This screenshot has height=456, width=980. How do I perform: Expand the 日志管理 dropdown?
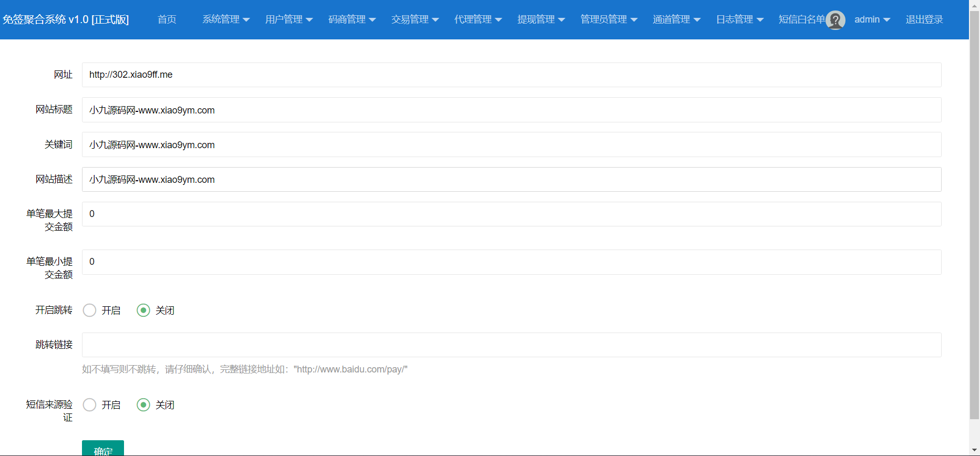740,19
